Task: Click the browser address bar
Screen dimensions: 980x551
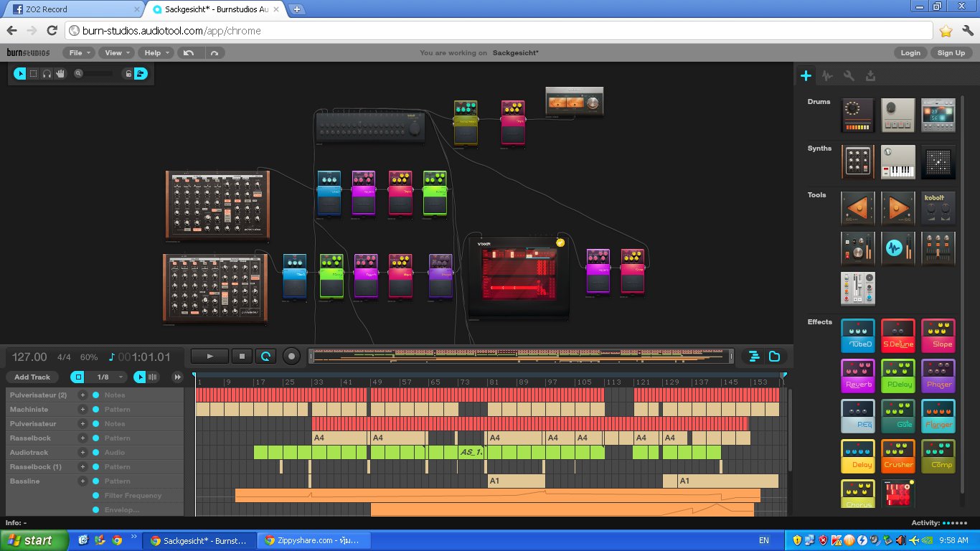Action: pos(499,31)
